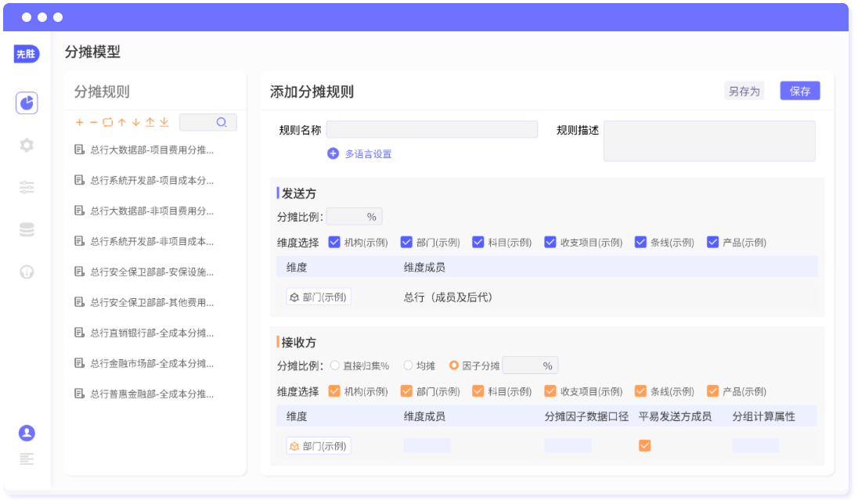Viewport: 858px width, 504px height.
Task: Click the user profile avatar icon
Action: [27, 433]
